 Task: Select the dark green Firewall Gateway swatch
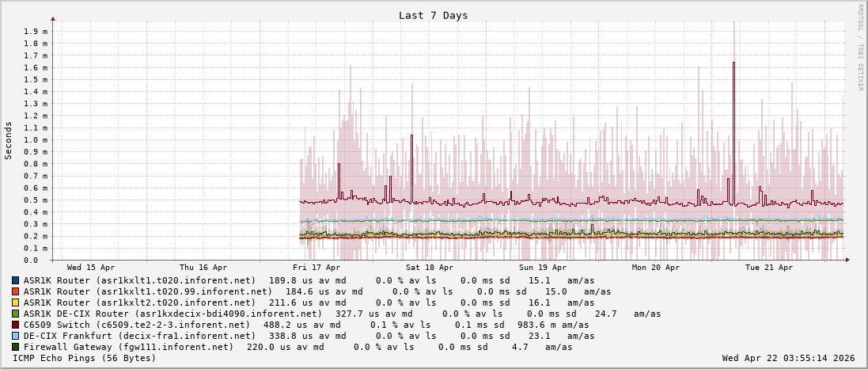pyautogui.click(x=16, y=347)
